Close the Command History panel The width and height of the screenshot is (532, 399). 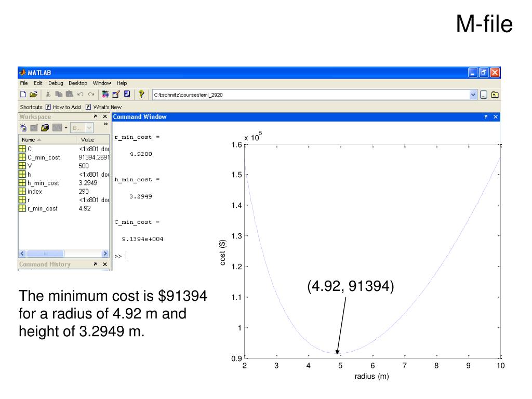coord(105,264)
